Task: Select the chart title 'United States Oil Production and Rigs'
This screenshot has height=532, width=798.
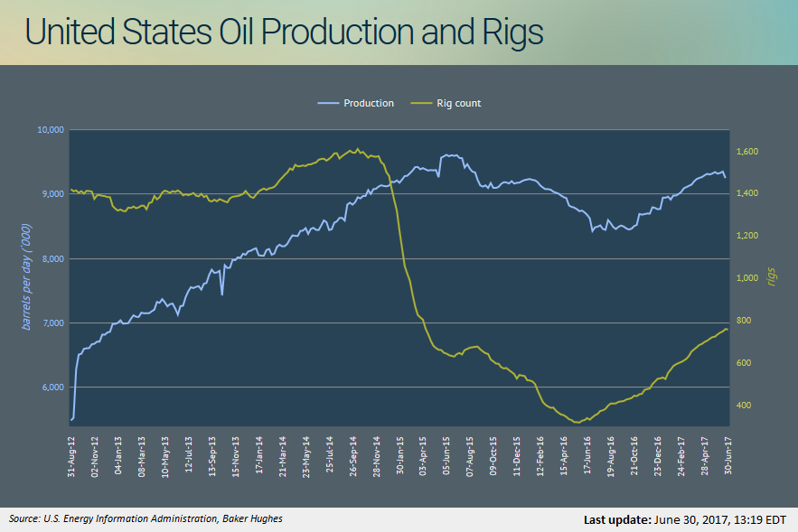Action: [x=286, y=33]
